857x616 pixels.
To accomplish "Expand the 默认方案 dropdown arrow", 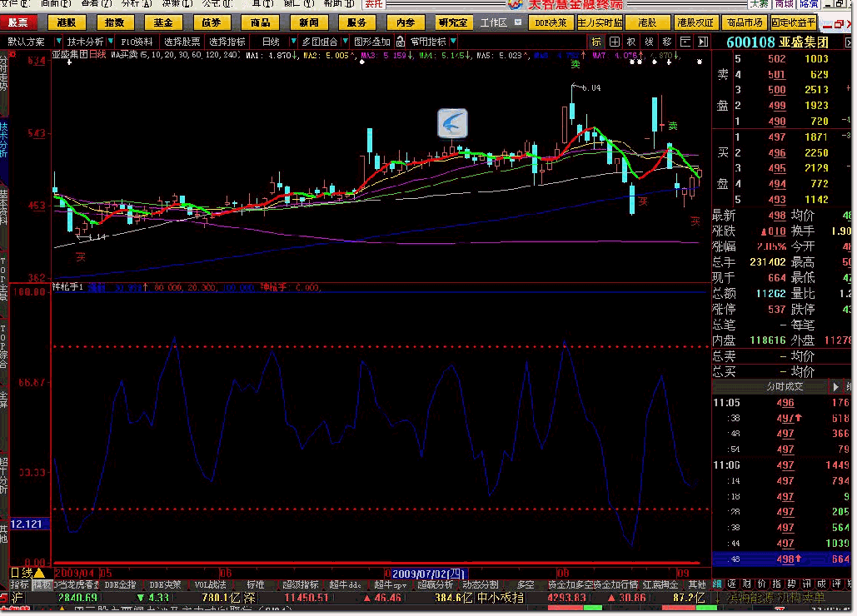I will (58, 42).
